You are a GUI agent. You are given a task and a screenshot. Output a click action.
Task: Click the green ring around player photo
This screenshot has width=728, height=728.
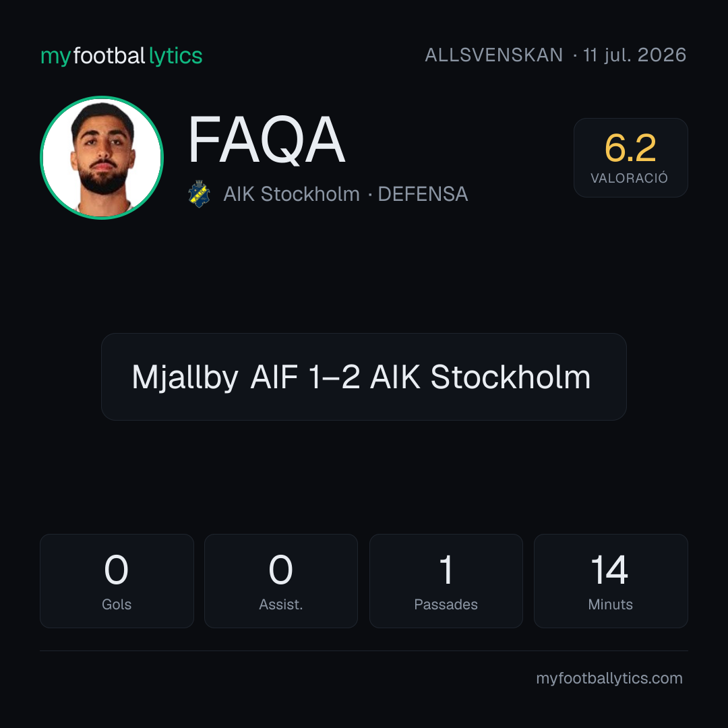click(102, 98)
